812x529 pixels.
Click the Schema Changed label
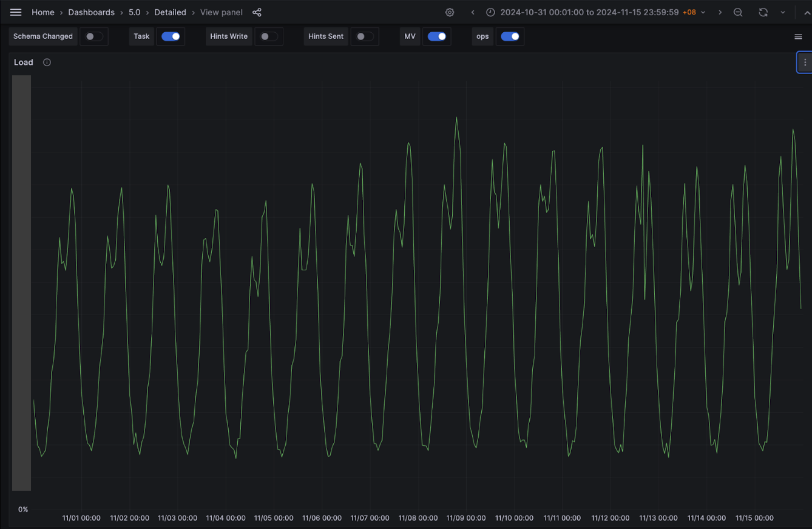click(x=43, y=36)
